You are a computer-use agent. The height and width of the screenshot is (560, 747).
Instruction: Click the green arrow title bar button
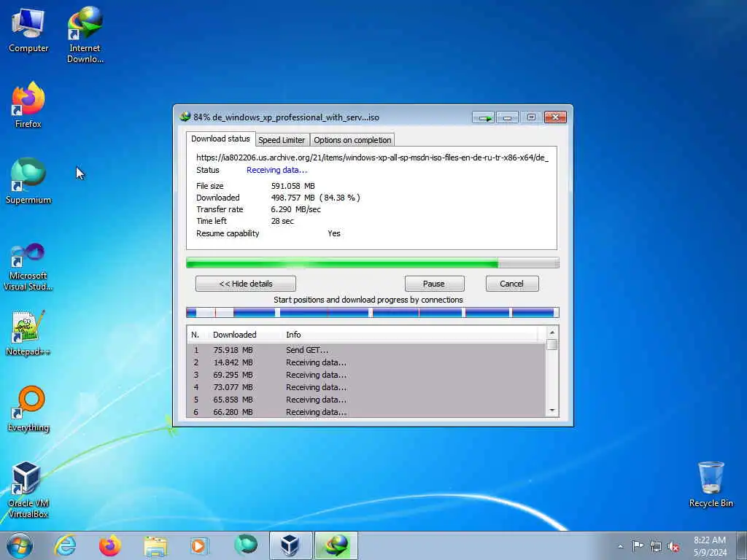[x=484, y=117]
